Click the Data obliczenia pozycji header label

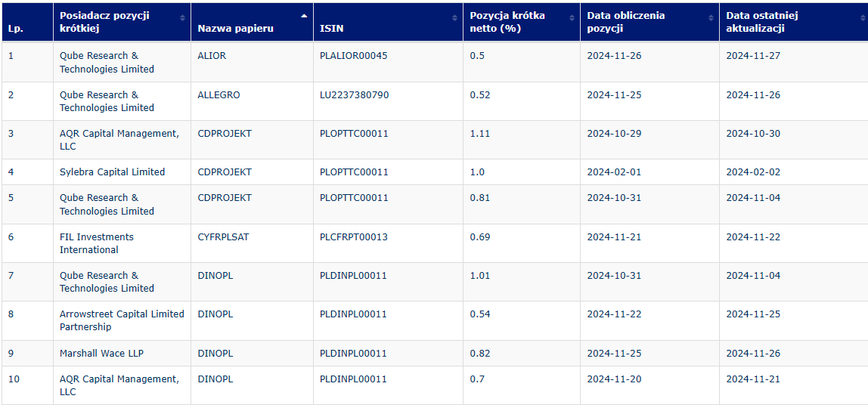click(626, 22)
